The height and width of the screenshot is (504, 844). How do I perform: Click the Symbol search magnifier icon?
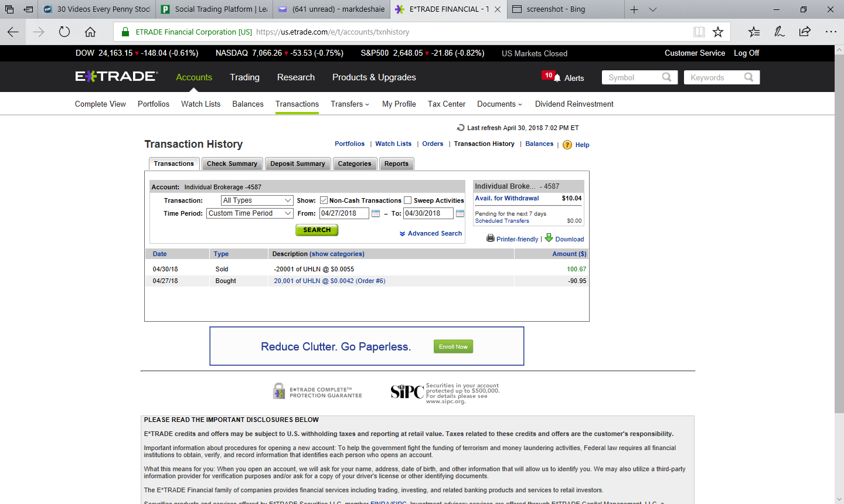(666, 77)
